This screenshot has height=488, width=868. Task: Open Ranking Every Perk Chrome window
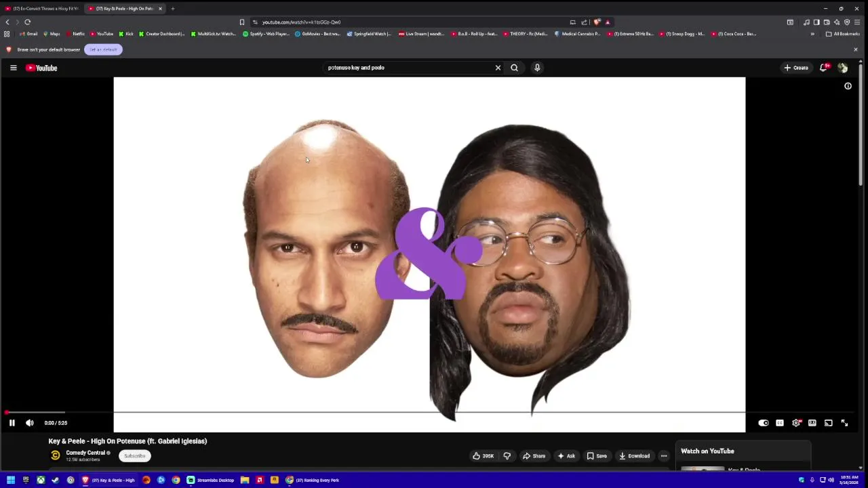click(313, 480)
